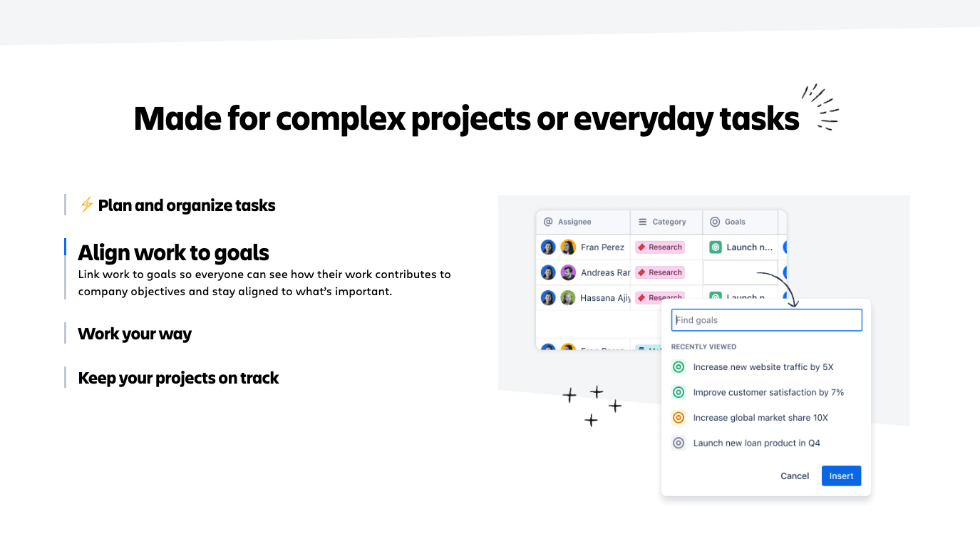The height and width of the screenshot is (554, 980).
Task: Click the list icon beside the Category header
Action: click(x=644, y=222)
